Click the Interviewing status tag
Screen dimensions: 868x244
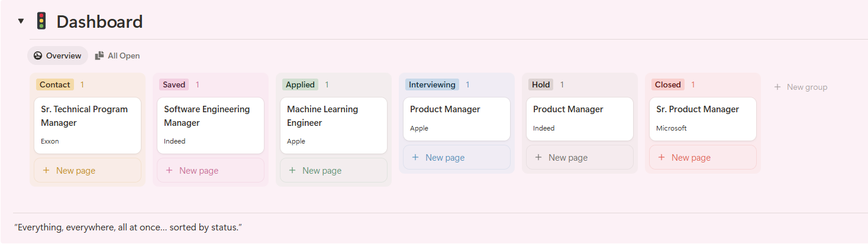432,84
